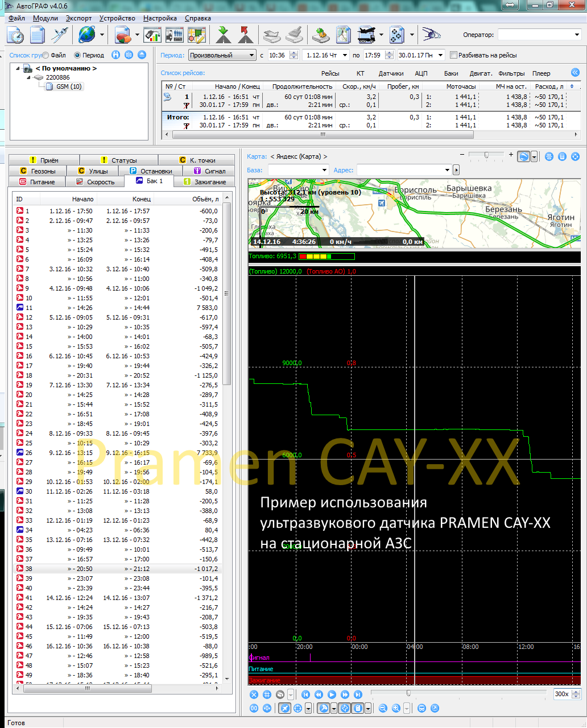Screen dimensions: 587x728
Task: Open the Период type dropdown Произвольный
Action: click(222, 55)
